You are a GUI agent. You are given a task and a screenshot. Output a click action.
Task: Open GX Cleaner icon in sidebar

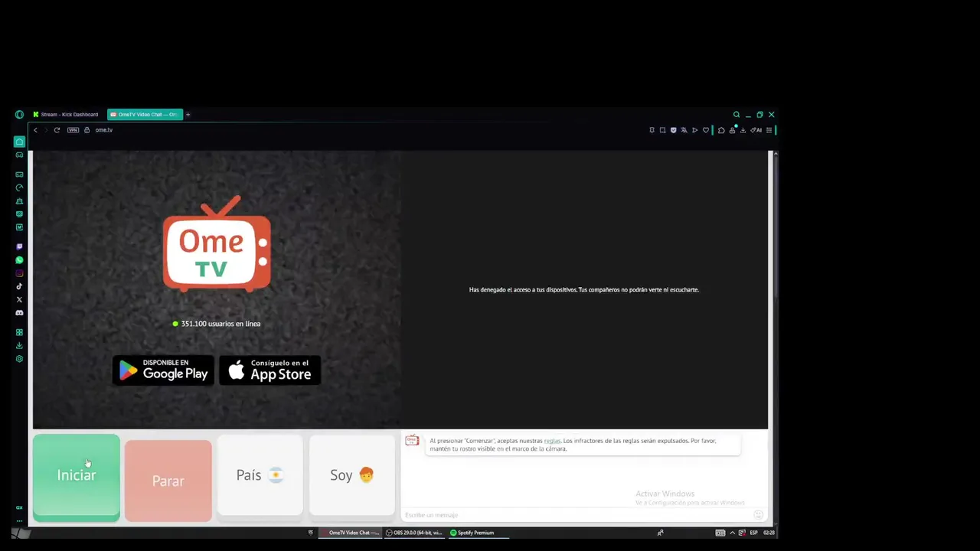tap(19, 201)
